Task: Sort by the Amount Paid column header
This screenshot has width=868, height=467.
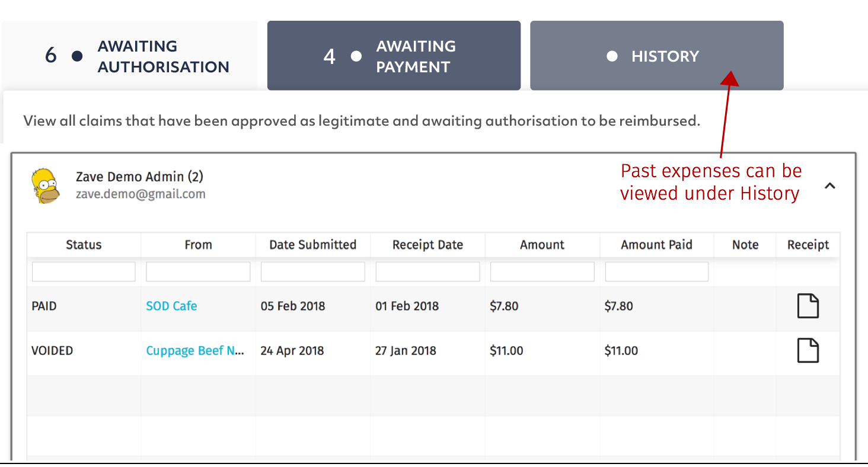Action: (x=657, y=245)
